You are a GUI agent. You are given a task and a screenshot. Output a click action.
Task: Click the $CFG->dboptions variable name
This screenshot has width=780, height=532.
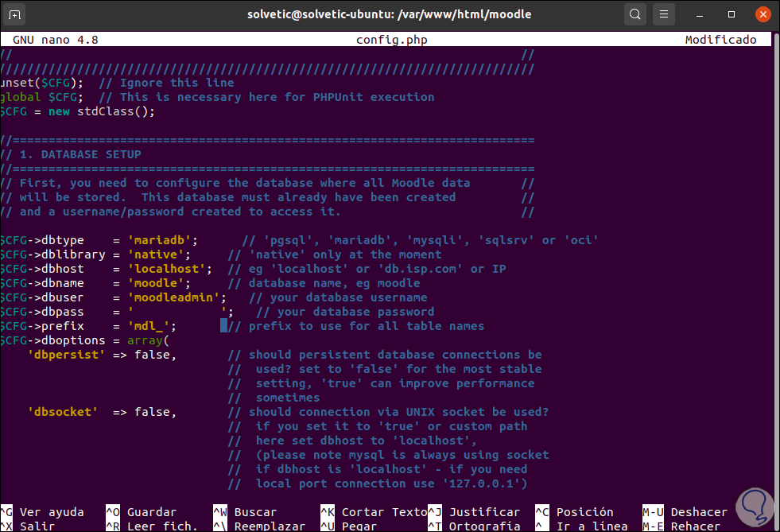[52, 340]
